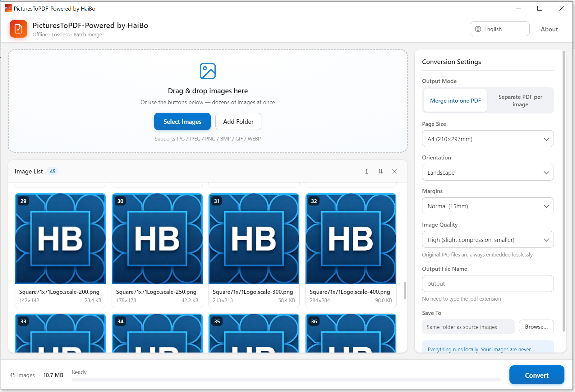The image size is (575, 392).
Task: Click the Conversion Settings heading
Action: tap(451, 62)
